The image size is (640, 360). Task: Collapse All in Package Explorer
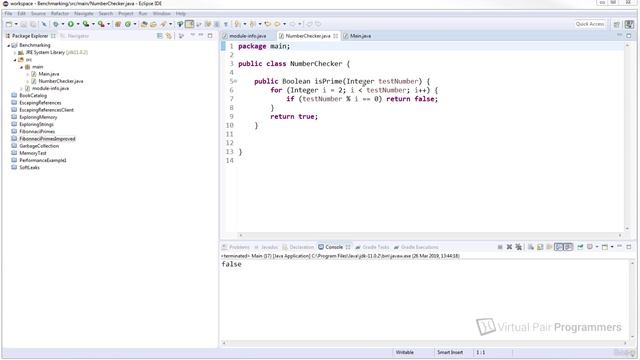pos(160,36)
